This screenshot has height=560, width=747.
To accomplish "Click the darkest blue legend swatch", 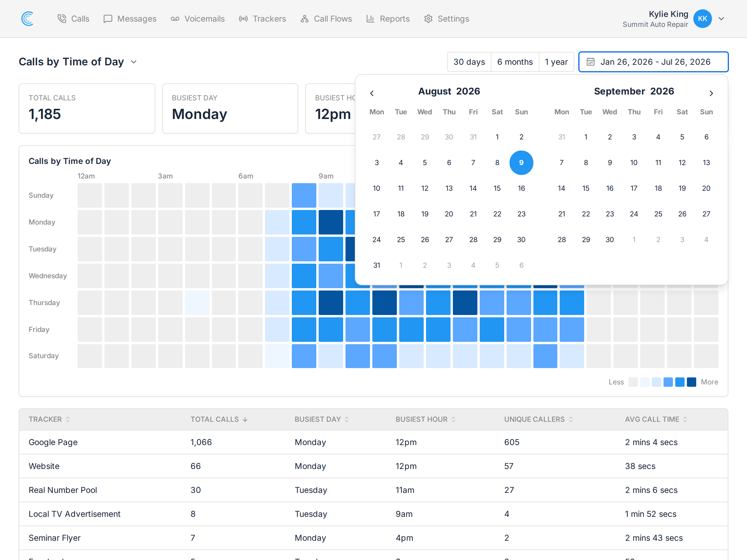I will click(x=691, y=382).
